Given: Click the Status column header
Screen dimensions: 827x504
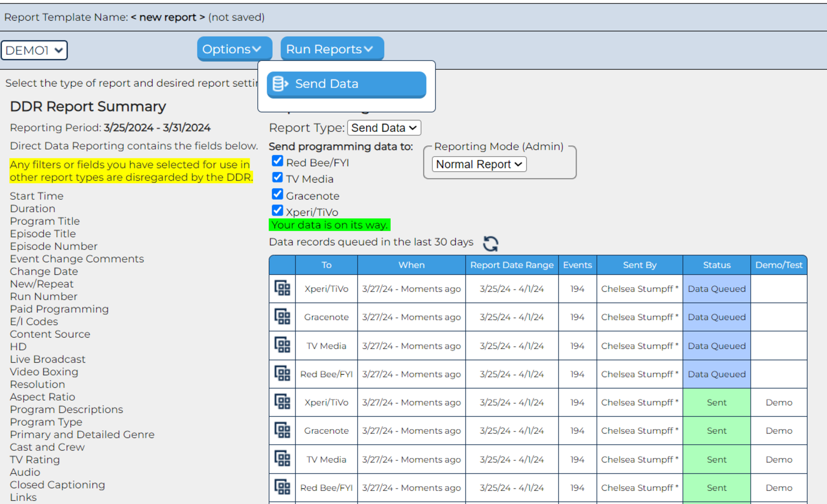Looking at the screenshot, I should (716, 265).
